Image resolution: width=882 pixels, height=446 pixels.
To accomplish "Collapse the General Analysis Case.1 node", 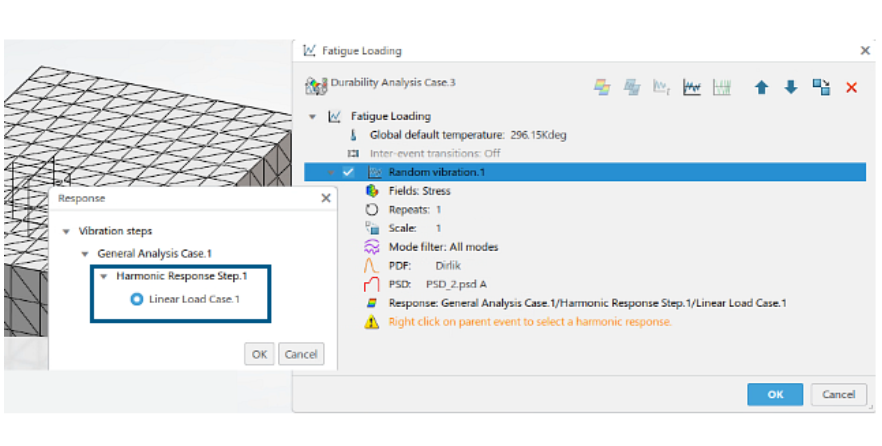I will click(x=85, y=254).
